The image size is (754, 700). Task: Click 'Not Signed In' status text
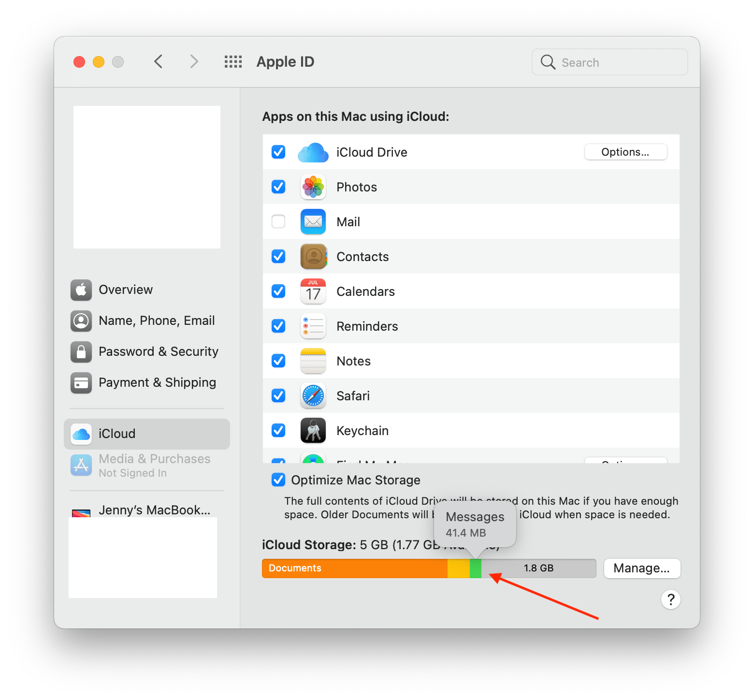coord(132,473)
